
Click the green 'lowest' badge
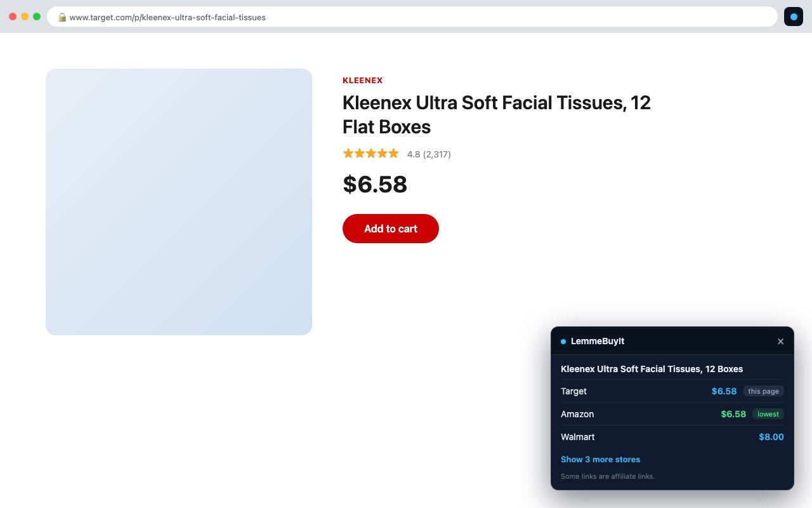(x=768, y=414)
